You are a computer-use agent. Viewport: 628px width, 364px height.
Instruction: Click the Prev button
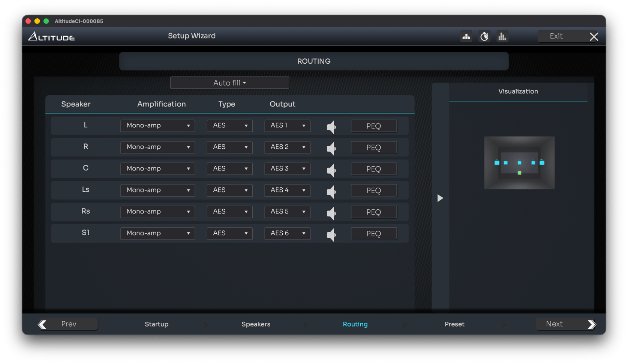click(x=68, y=324)
